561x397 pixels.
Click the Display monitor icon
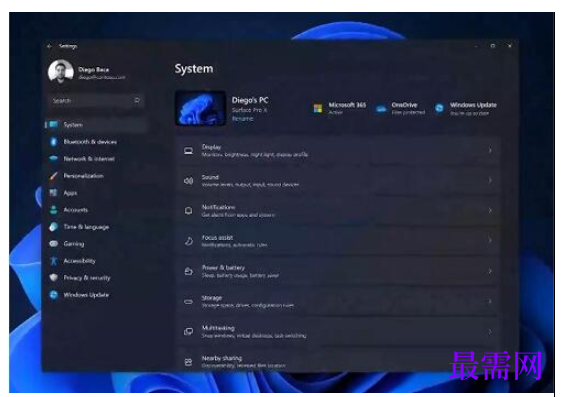[189, 151]
